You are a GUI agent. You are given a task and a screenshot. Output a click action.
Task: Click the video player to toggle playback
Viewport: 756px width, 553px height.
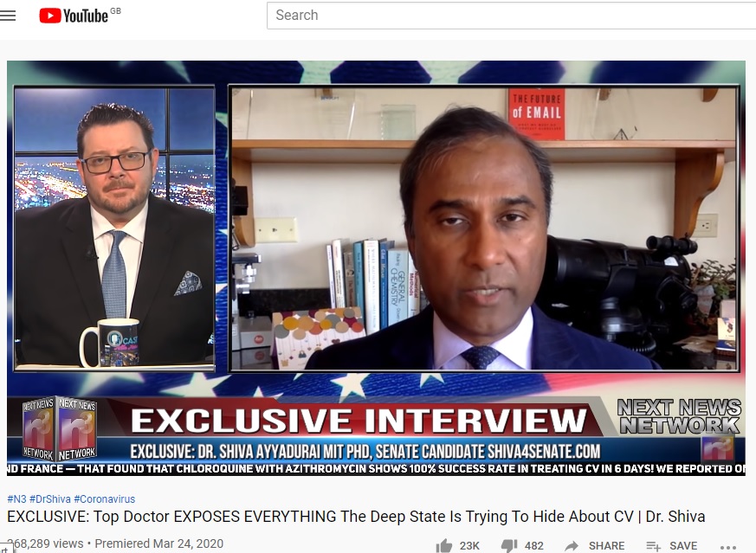376,260
